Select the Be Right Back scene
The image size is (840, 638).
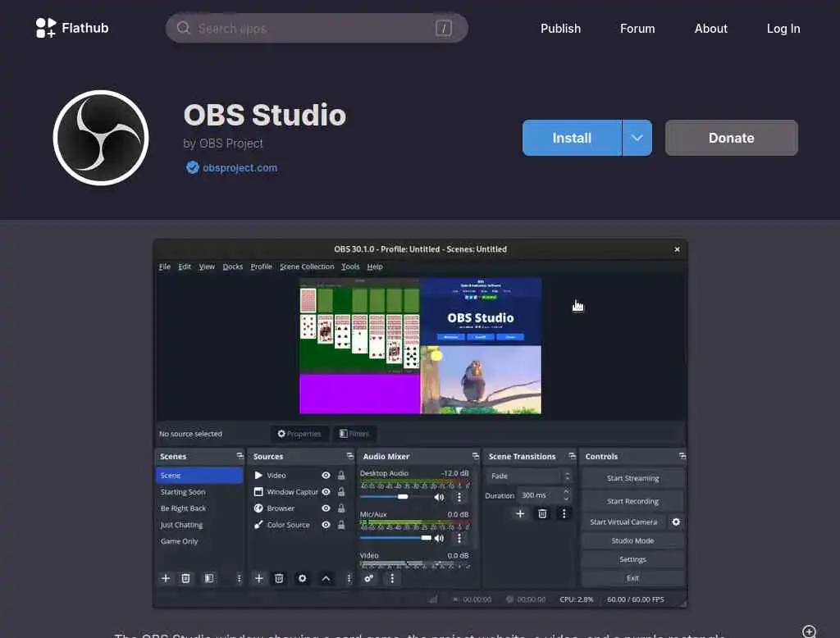[199, 508]
